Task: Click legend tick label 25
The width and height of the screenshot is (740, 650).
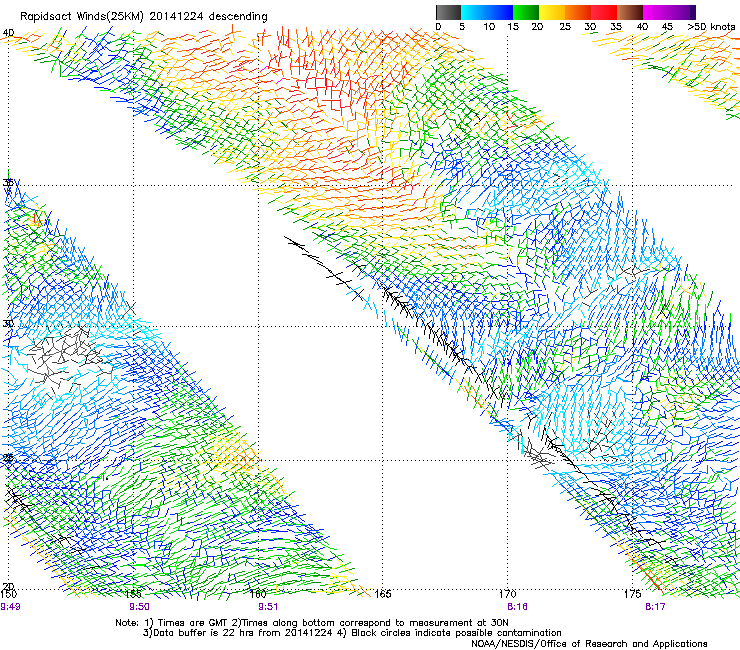Action: coord(565,26)
